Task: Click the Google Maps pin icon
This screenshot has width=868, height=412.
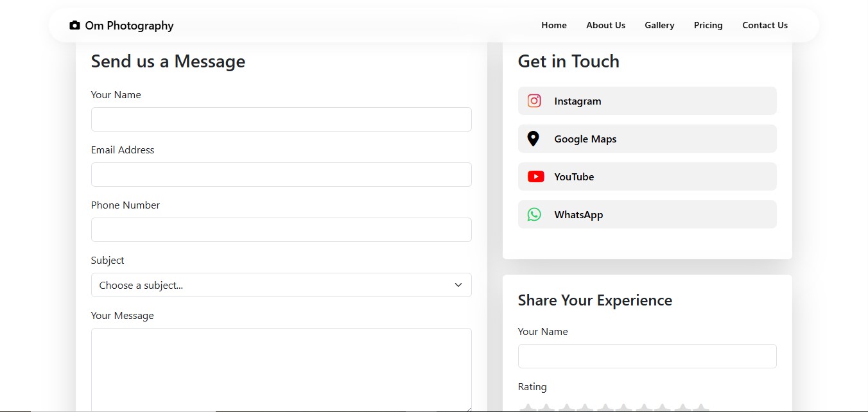Action: (533, 139)
